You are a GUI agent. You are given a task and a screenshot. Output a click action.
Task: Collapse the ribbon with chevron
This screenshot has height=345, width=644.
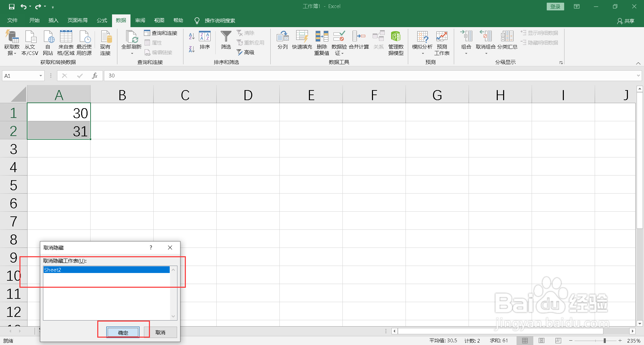(638, 63)
